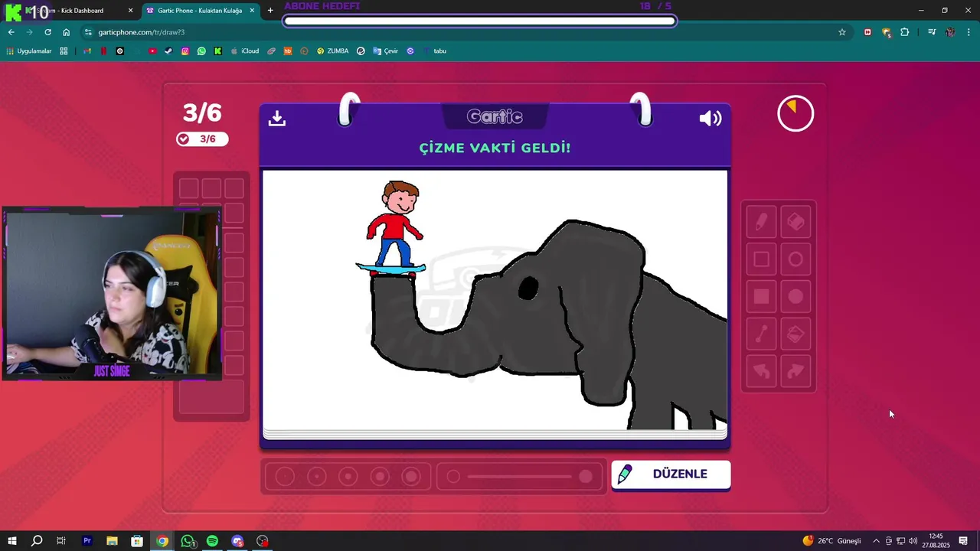Undo the last drawing stroke
Image resolution: width=980 pixels, height=551 pixels.
coord(761,370)
